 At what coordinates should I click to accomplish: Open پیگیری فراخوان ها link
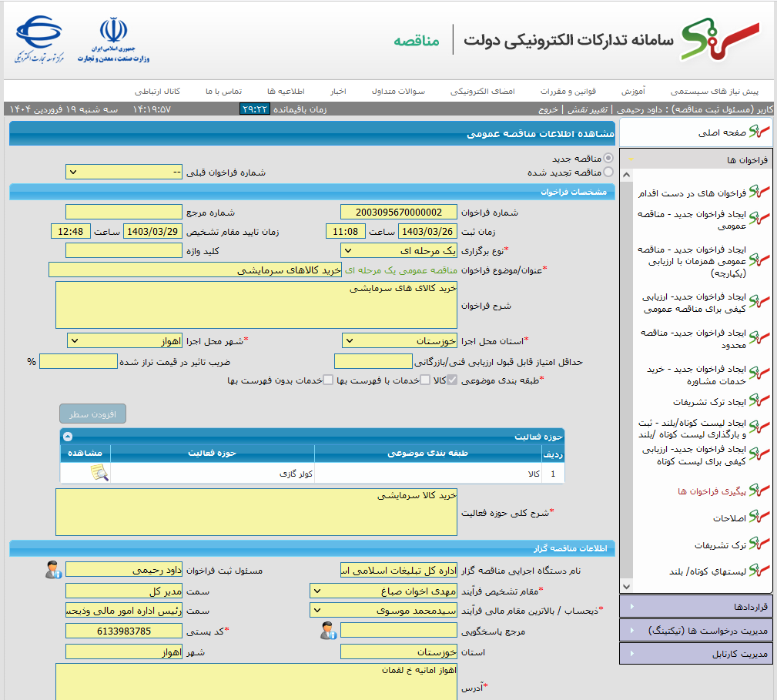(x=712, y=491)
